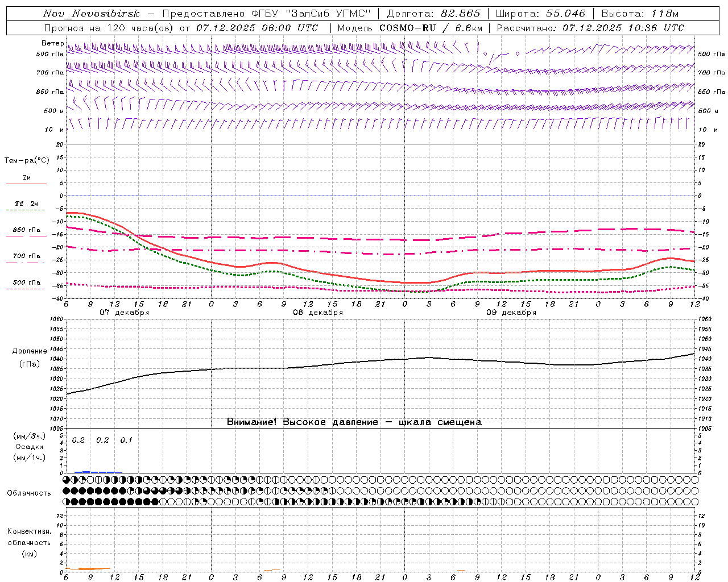Screen dimensions: 728x582
Task: Click the Конвективн. облачность (км) label
Action: [29, 543]
